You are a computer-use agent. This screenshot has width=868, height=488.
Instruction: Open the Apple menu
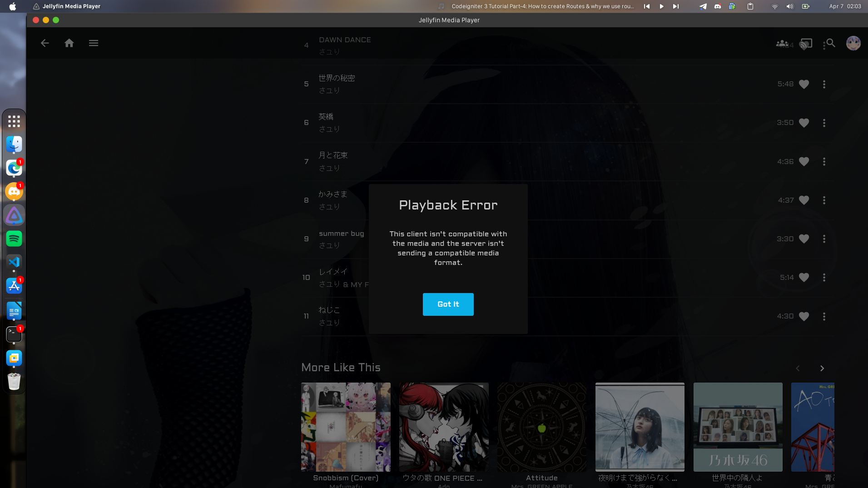(13, 6)
